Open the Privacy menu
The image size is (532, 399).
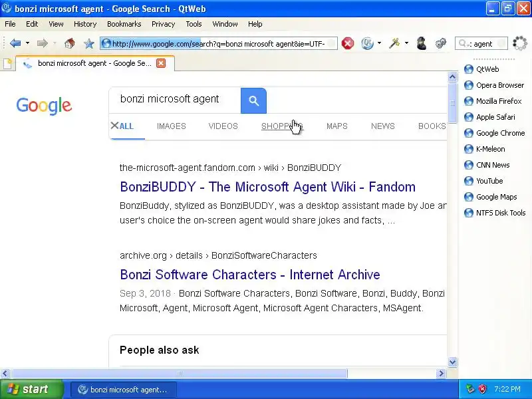[163, 24]
